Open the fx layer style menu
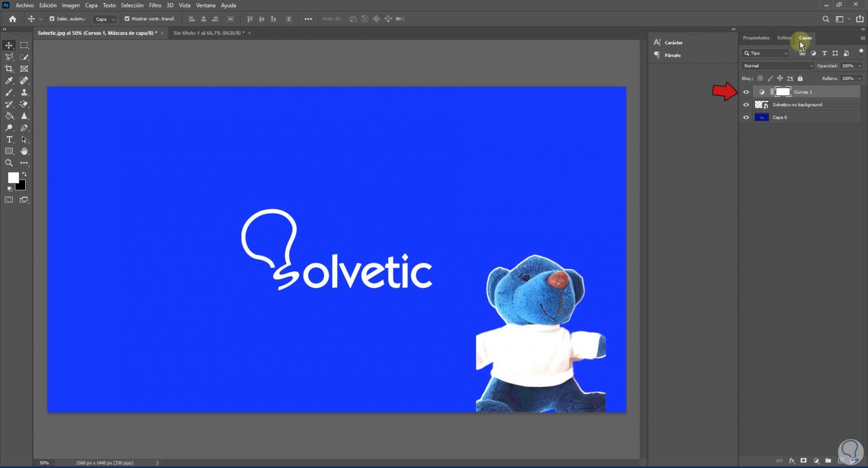This screenshot has width=868, height=468. pyautogui.click(x=792, y=461)
